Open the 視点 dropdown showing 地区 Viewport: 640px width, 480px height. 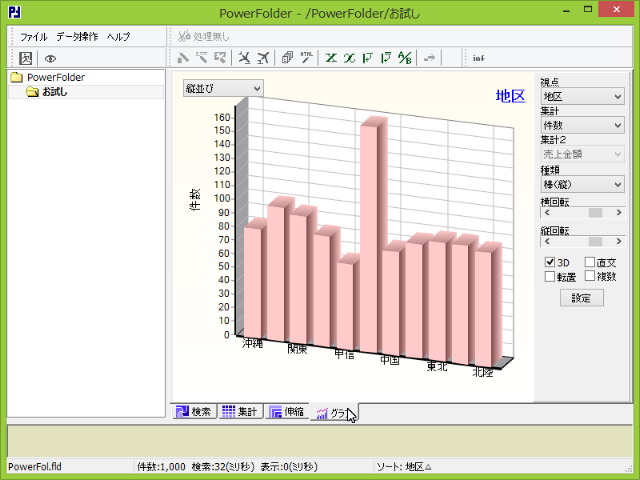pos(582,96)
